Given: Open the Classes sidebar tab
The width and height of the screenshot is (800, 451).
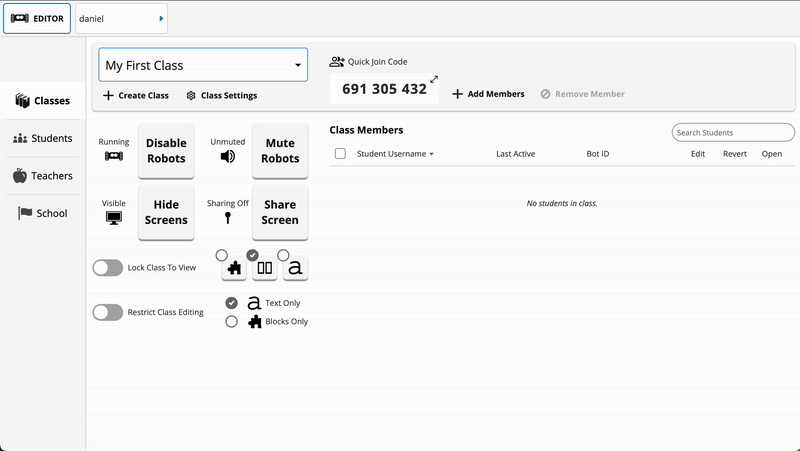Looking at the screenshot, I should (43, 101).
